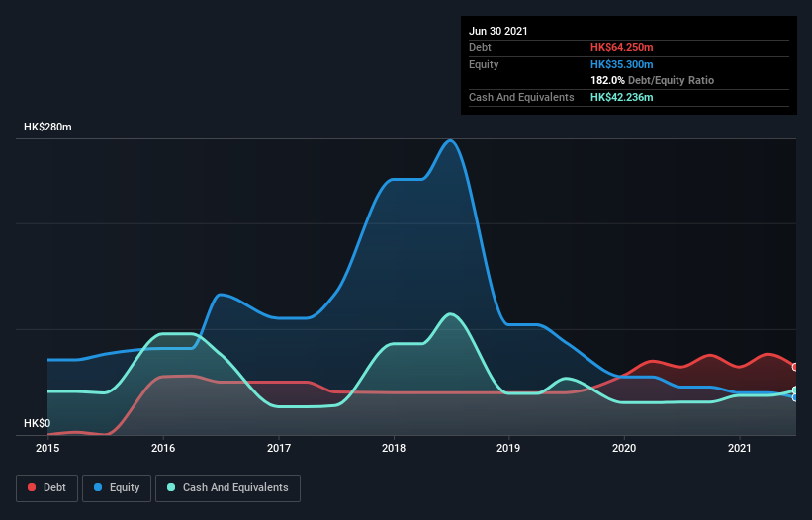Click the HK$42.236m cash value
Image resolution: width=812 pixels, height=520 pixels.
point(621,97)
